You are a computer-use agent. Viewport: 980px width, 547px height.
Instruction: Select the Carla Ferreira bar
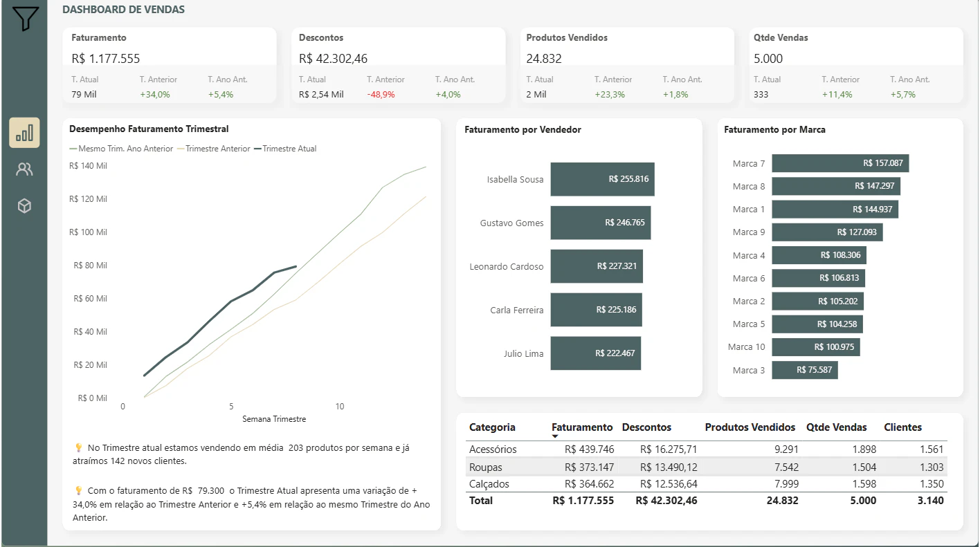(597, 310)
